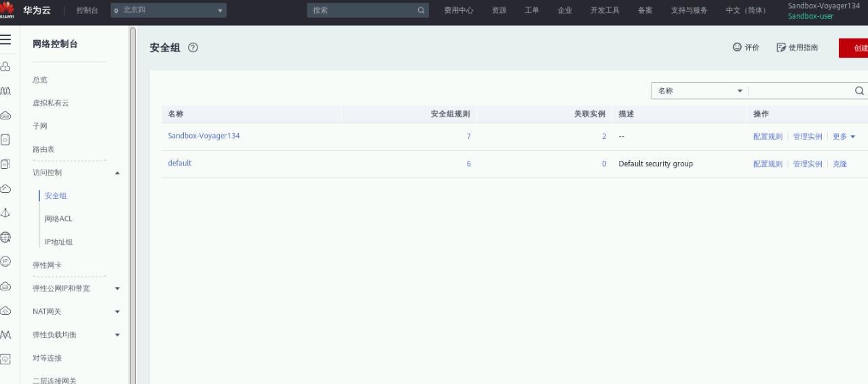The image size is (868, 384).
Task: Click associated instances count 2
Action: (604, 136)
